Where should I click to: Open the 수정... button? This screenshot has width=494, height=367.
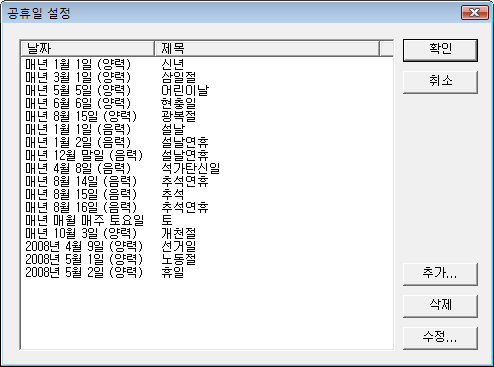tap(440, 338)
